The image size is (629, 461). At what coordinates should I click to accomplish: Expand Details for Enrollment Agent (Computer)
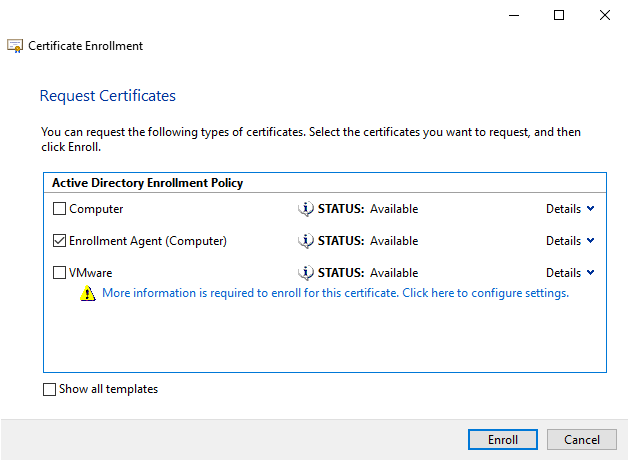pyautogui.click(x=570, y=241)
